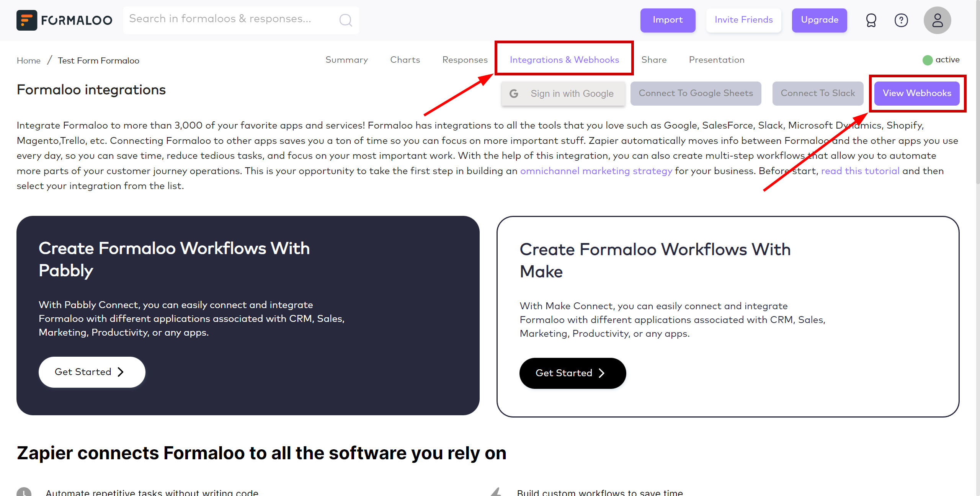Click the Import button icon
980x496 pixels.
tap(669, 20)
